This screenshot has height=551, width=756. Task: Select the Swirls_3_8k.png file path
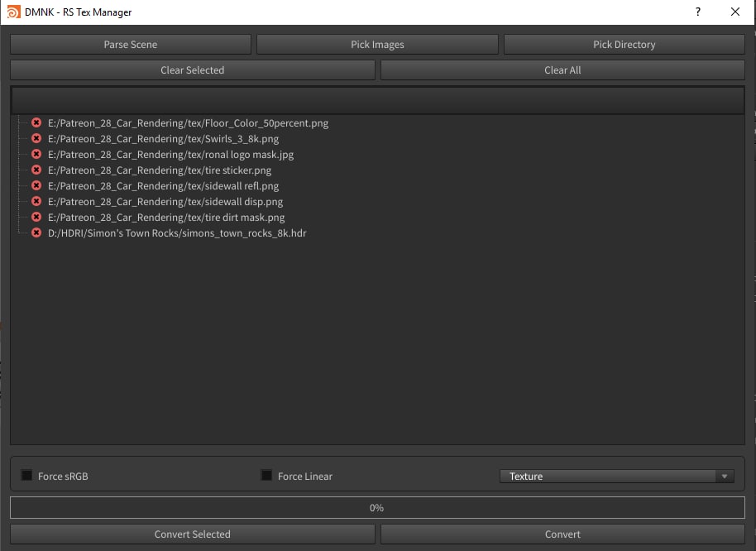click(x=164, y=139)
